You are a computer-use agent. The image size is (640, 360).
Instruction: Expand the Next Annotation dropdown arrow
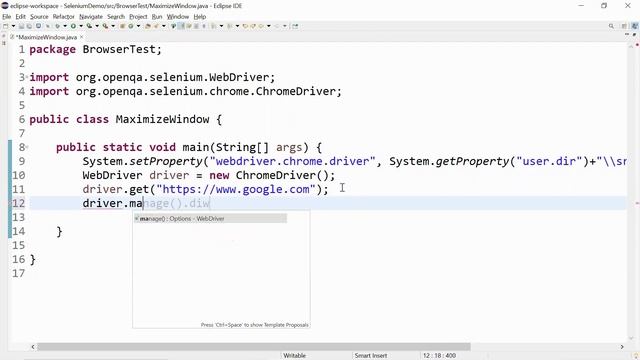(221, 26)
